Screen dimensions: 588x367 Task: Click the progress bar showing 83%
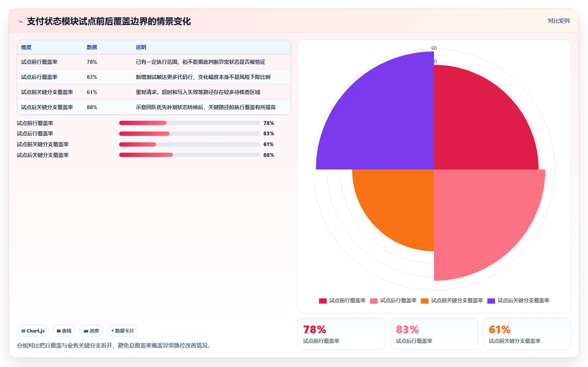189,134
